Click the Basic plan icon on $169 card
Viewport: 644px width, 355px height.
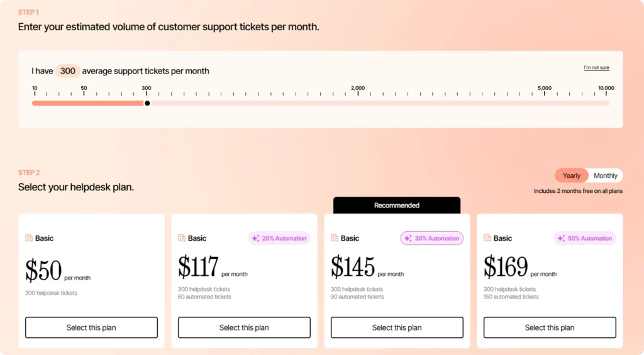pyautogui.click(x=487, y=238)
